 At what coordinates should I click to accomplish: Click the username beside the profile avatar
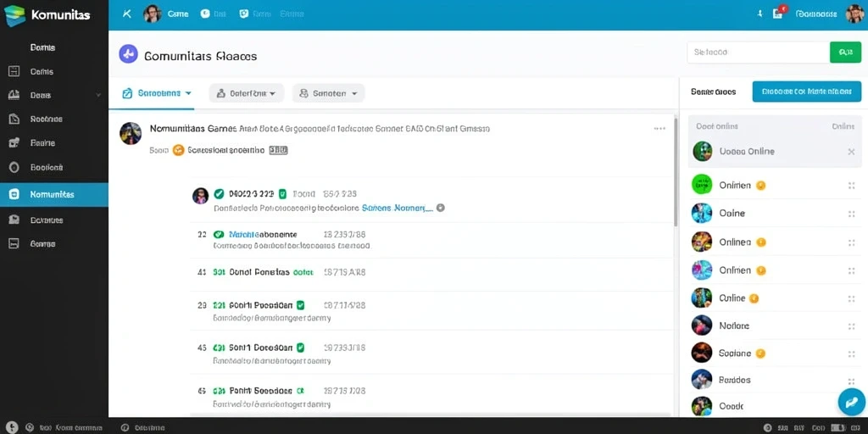816,14
